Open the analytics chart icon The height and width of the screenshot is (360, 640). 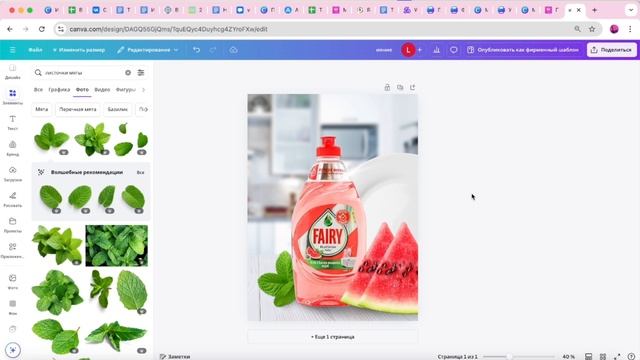pos(437,50)
